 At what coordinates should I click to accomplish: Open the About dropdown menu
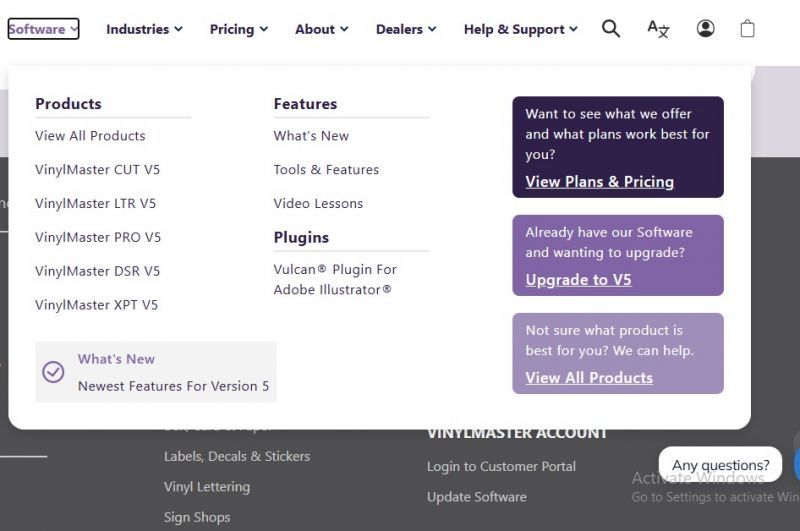(x=321, y=29)
